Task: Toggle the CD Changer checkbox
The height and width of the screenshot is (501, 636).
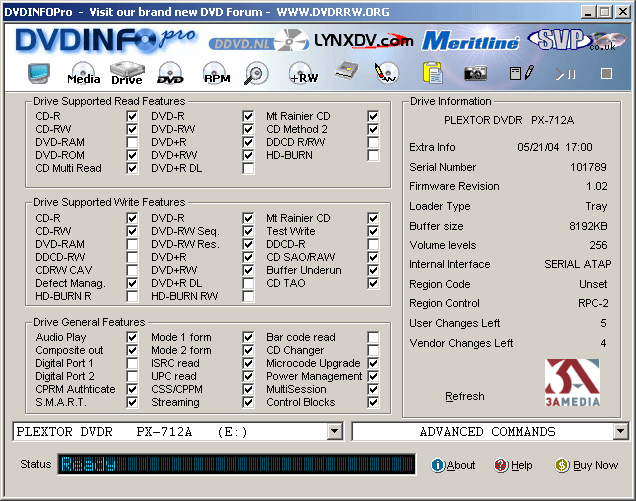Action: 373,350
